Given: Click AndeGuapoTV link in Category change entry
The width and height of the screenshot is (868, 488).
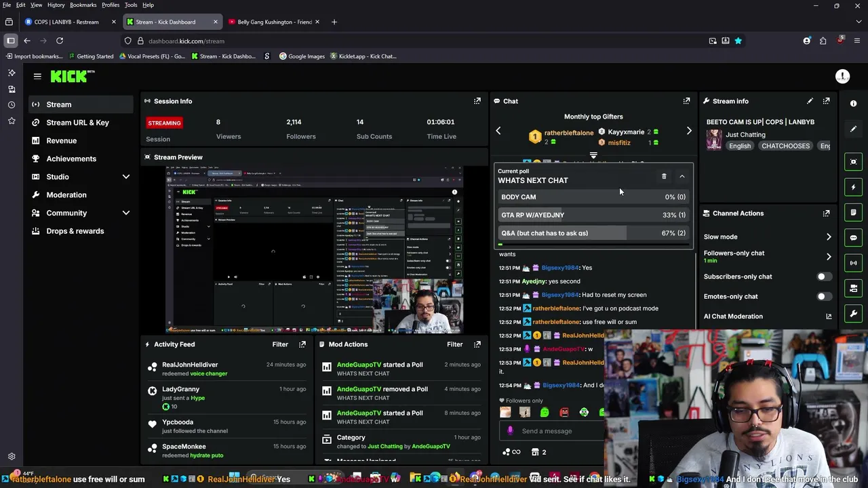Looking at the screenshot, I should pyautogui.click(x=431, y=447).
